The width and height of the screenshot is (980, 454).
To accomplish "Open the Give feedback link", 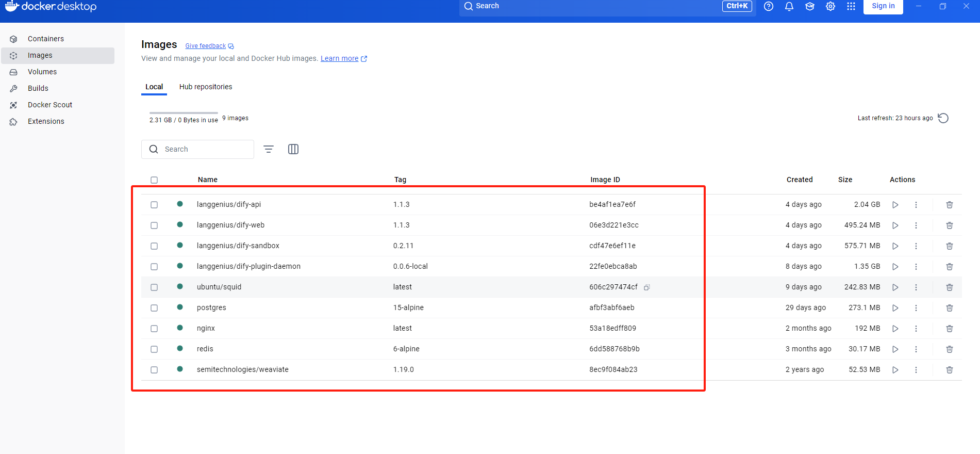I will coord(209,46).
